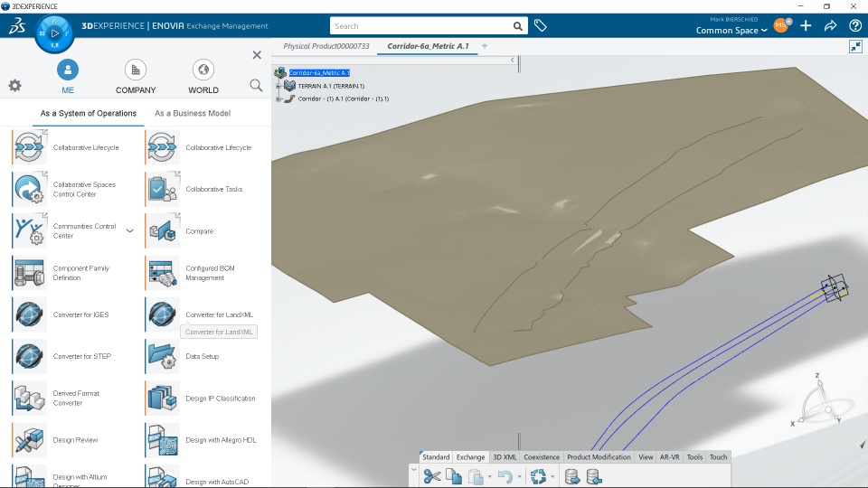This screenshot has width=868, height=488.
Task: Open the AR-VR toolbar tab
Action: (x=669, y=457)
